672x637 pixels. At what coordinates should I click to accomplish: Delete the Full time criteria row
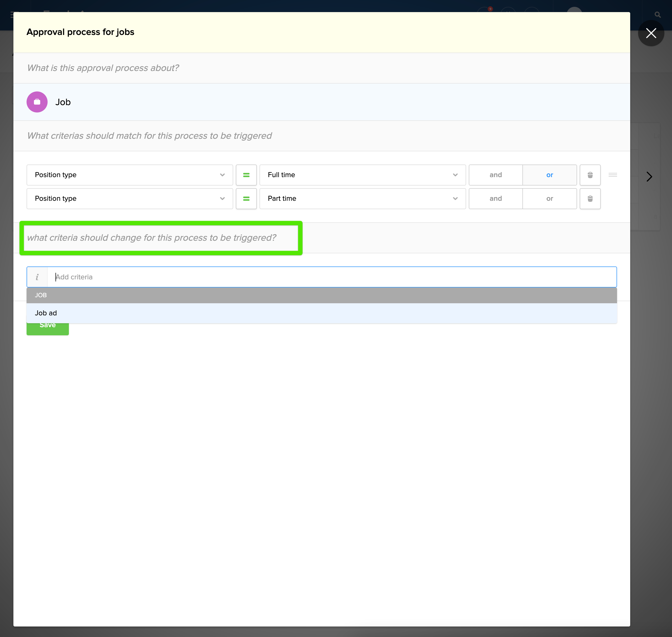[x=590, y=175]
